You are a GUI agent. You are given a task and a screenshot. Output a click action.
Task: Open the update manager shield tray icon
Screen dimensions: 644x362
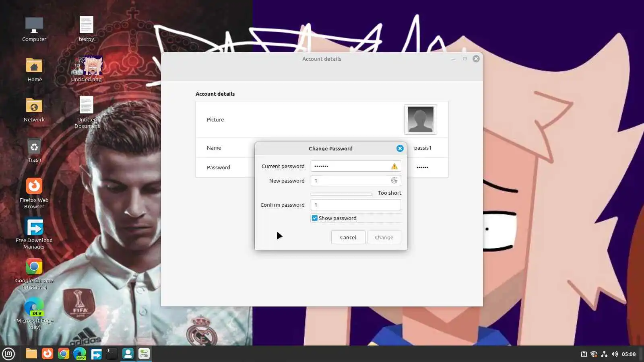point(594,354)
